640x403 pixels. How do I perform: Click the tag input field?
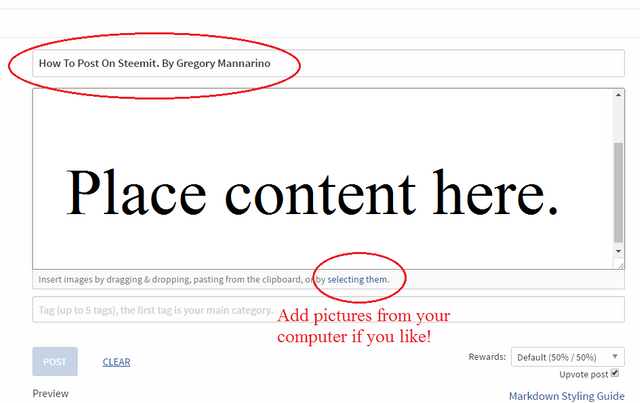328,309
